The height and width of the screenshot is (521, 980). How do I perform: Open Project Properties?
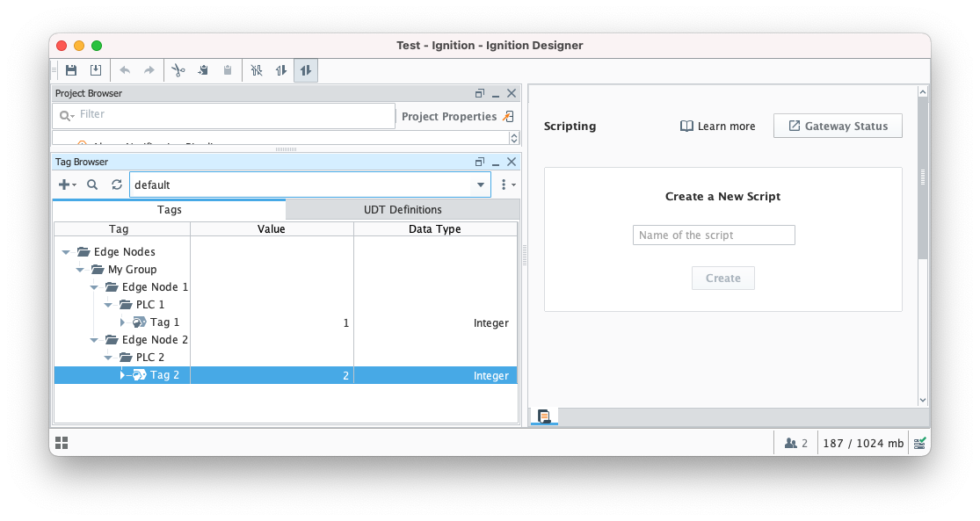(x=458, y=116)
